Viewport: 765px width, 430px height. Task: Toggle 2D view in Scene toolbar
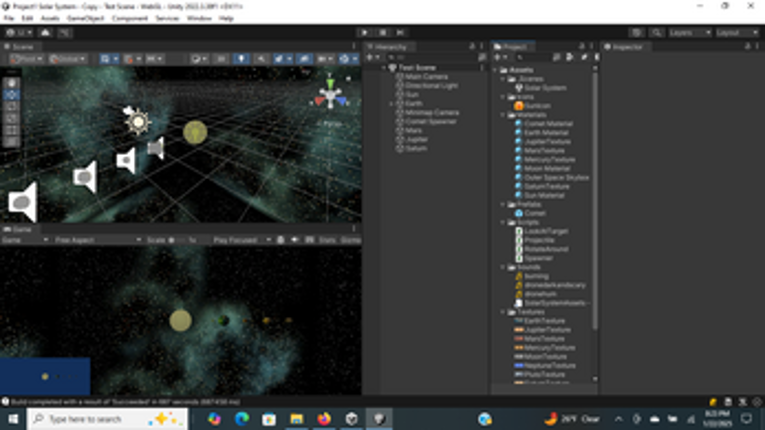(221, 59)
